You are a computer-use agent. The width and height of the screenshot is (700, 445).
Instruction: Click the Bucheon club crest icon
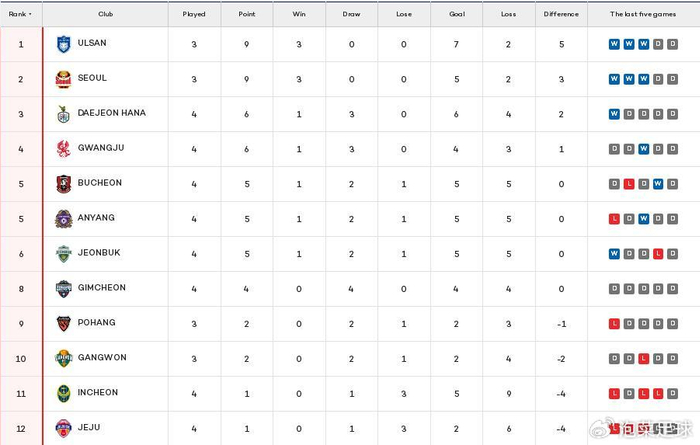point(63,184)
